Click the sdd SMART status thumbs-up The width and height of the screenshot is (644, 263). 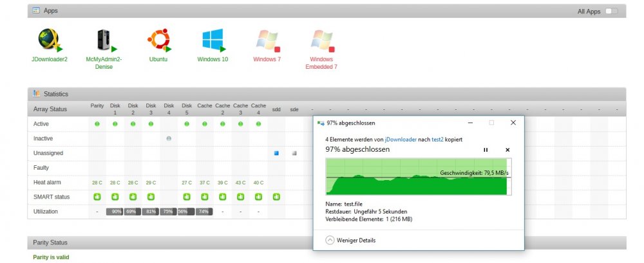(x=276, y=197)
